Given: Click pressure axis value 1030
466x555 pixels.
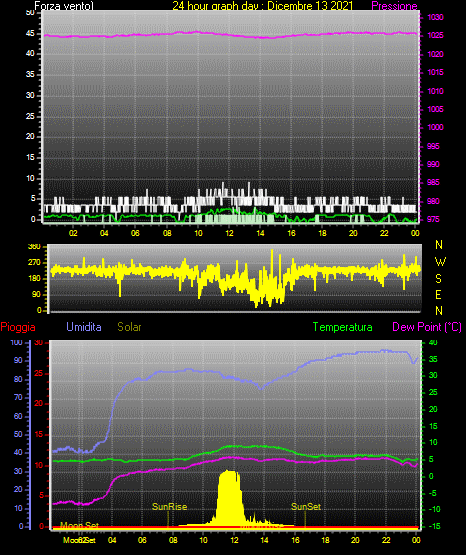Looking at the screenshot, I should 435,17.
